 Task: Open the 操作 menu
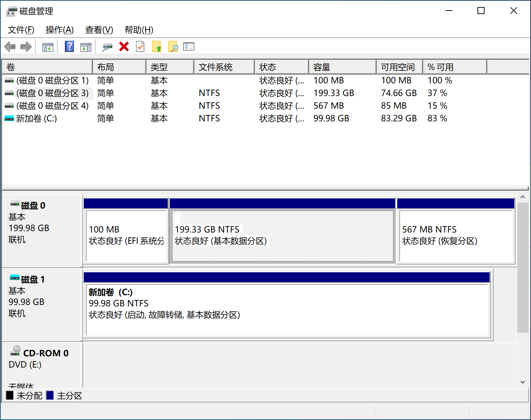[59, 30]
